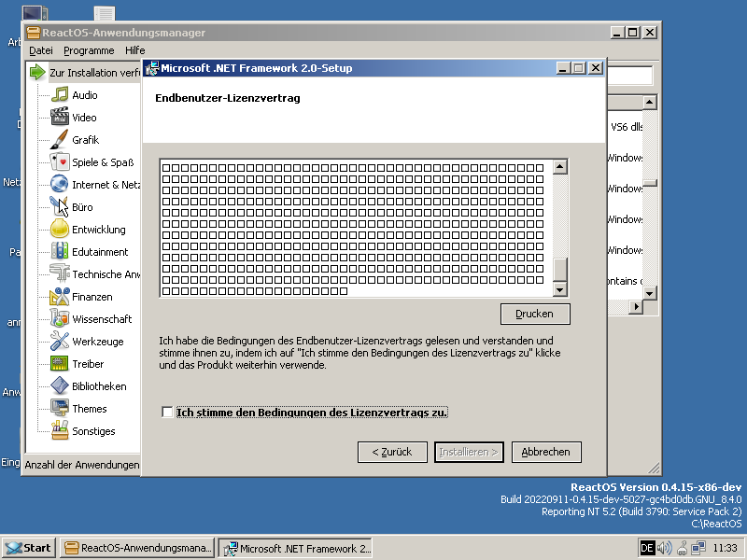Click the green arrow Zur Installation verfügbar
Viewport: 747px width, 560px height.
tap(37, 73)
